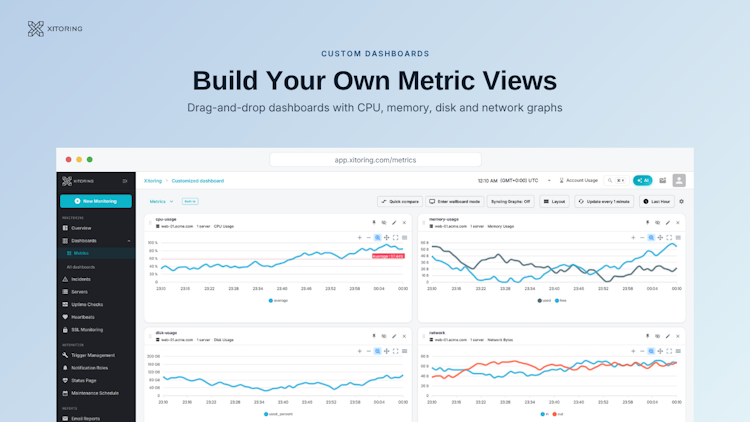Collapse the Dashboards sidebar section
750x422 pixels.
point(129,241)
